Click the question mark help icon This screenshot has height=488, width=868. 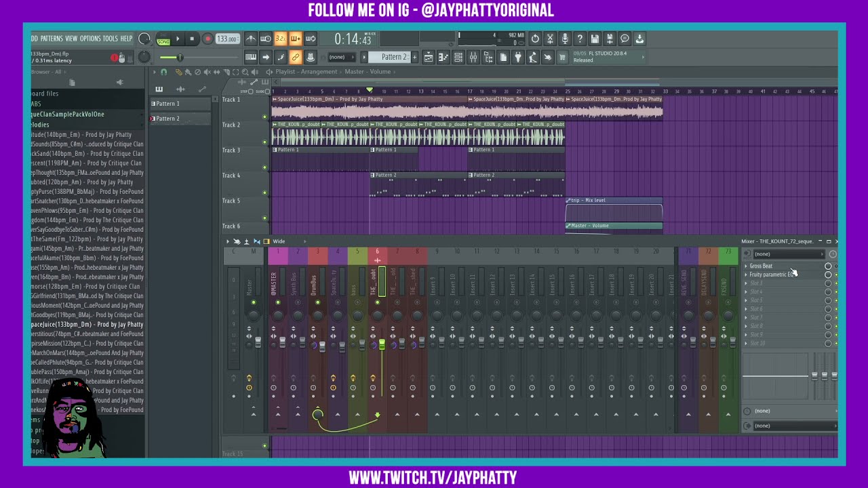pyautogui.click(x=580, y=39)
